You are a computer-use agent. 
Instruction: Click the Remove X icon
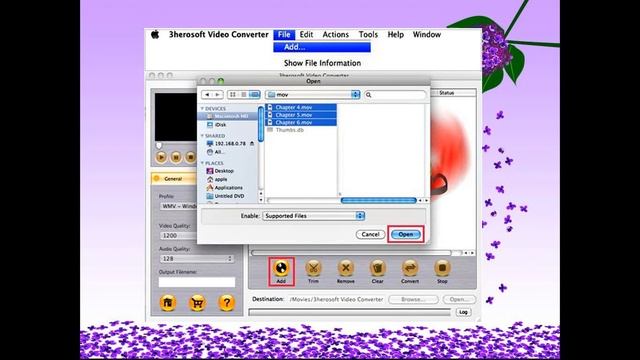[x=345, y=269]
